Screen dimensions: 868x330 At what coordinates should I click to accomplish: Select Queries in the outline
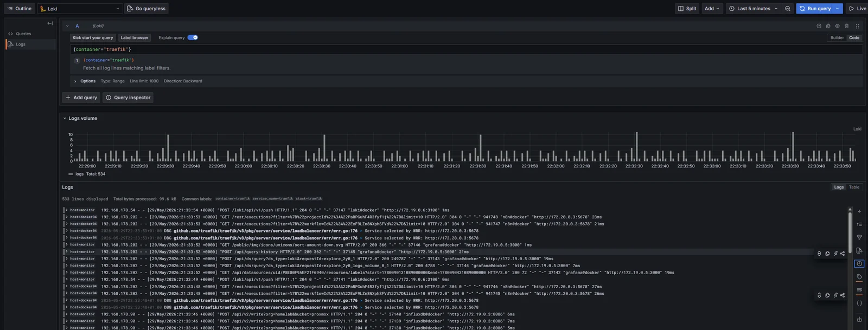tap(23, 34)
